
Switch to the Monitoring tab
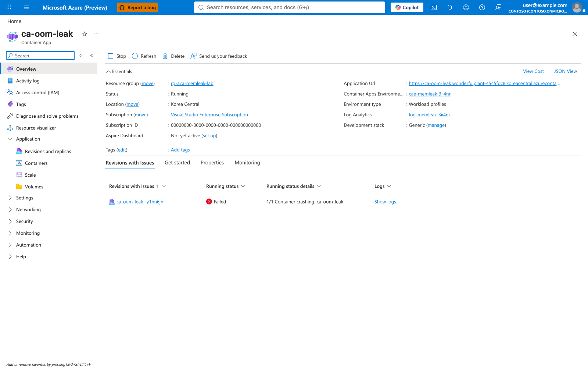pos(247,163)
